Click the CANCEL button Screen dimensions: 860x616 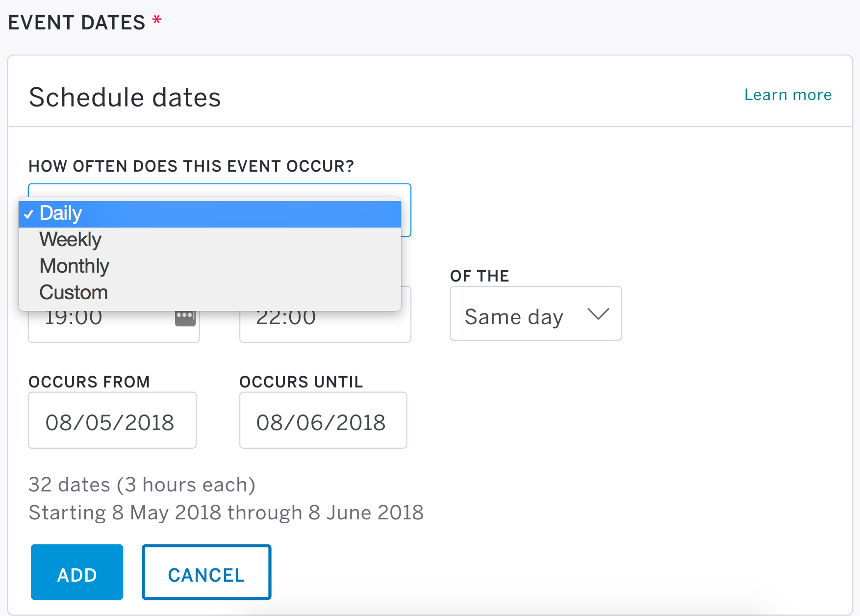tap(206, 572)
